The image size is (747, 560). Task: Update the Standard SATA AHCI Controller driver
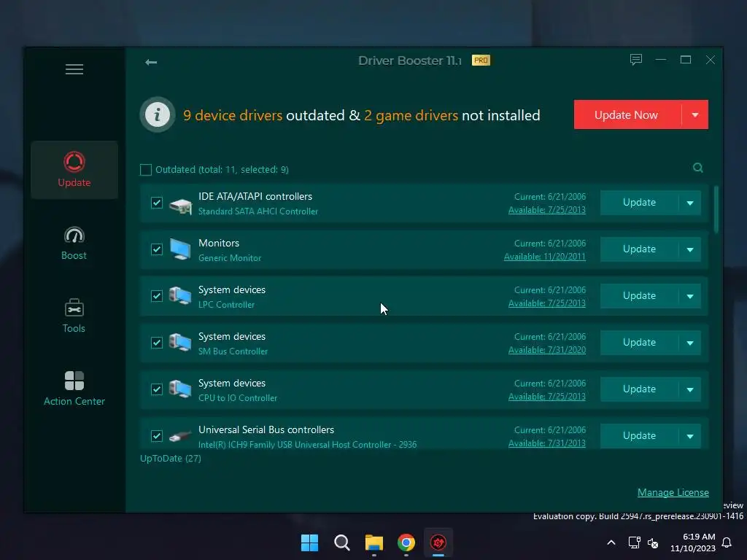click(639, 203)
